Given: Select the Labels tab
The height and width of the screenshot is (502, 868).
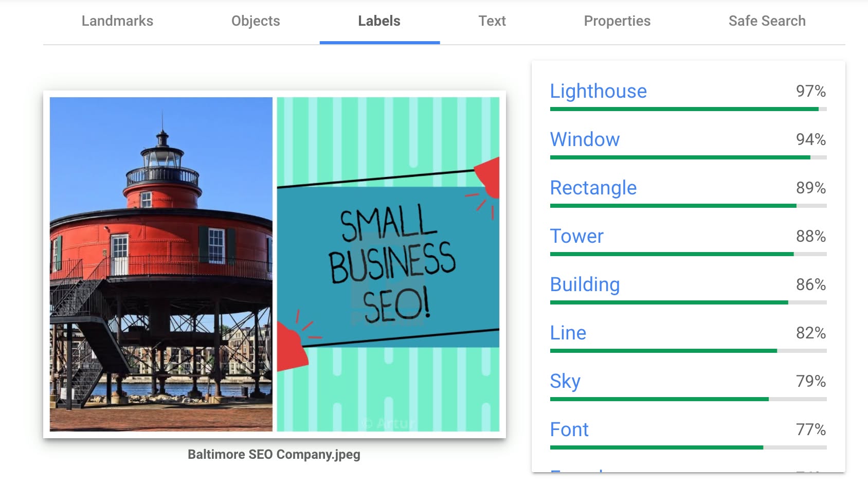Looking at the screenshot, I should point(379,21).
